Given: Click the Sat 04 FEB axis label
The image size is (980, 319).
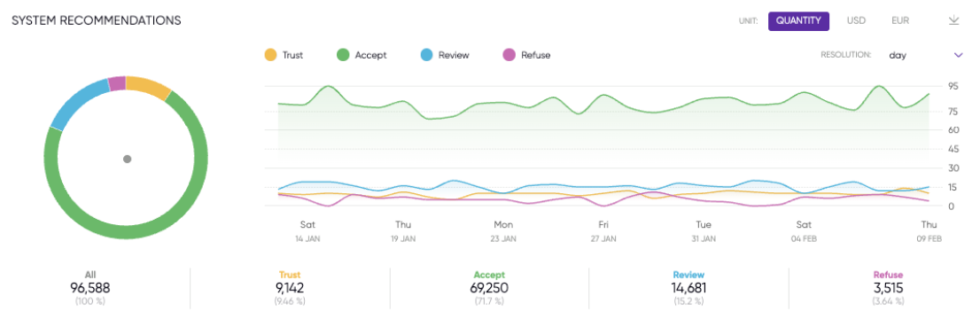Looking at the screenshot, I should pyautogui.click(x=804, y=231).
